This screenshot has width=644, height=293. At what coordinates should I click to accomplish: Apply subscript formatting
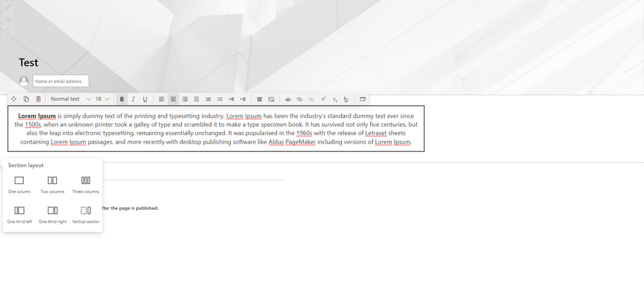tap(335, 99)
